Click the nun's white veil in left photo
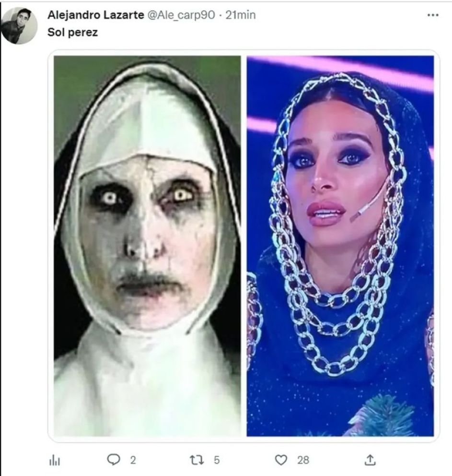Screen dimensions: 452x476 (146, 121)
